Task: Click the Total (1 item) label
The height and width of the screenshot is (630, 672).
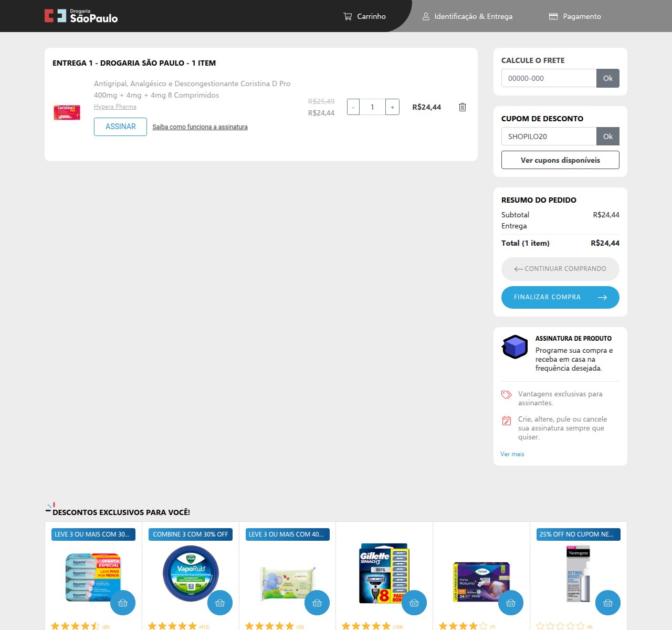Action: tap(526, 243)
